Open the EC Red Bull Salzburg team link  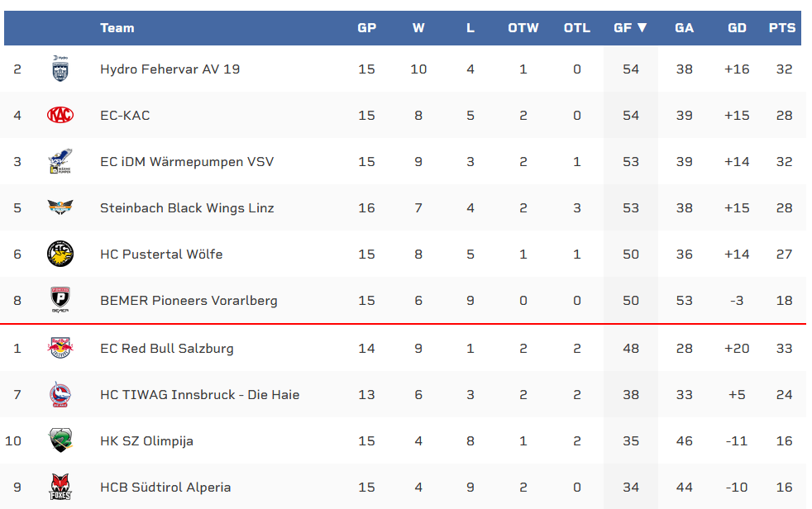click(x=166, y=348)
